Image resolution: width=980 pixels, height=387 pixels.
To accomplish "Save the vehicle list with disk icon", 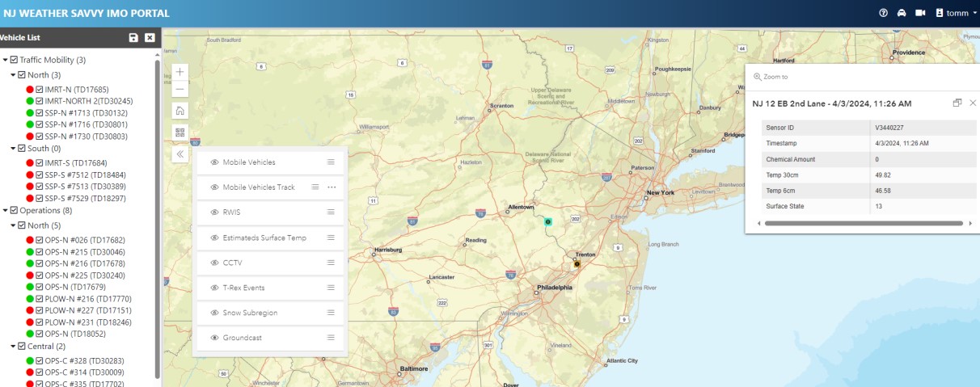I will pos(133,38).
